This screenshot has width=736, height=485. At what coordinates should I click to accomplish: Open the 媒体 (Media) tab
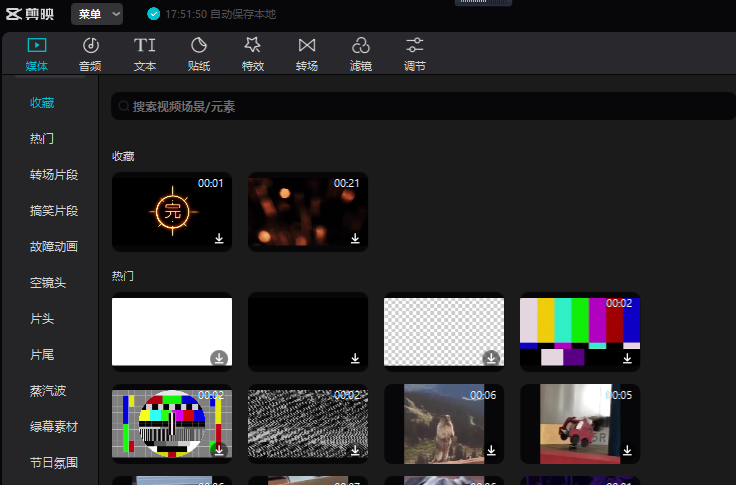pyautogui.click(x=36, y=53)
